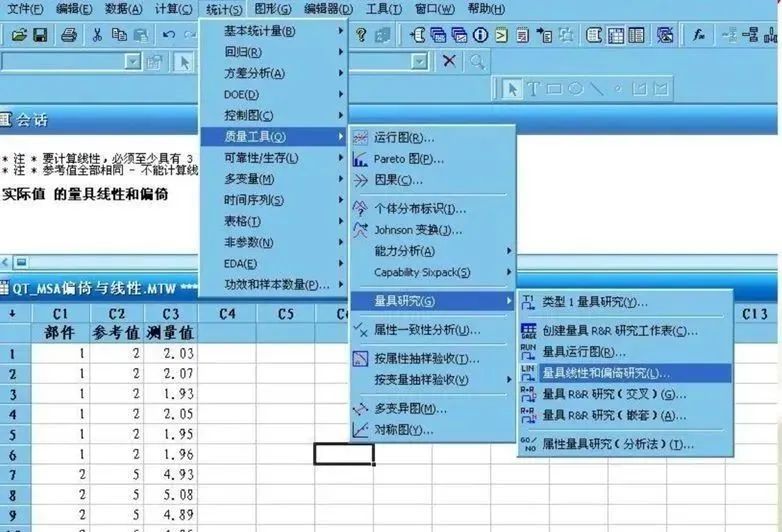Click the fx function toolbar icon
Image resolution: width=782 pixels, height=532 pixels.
coord(699,35)
